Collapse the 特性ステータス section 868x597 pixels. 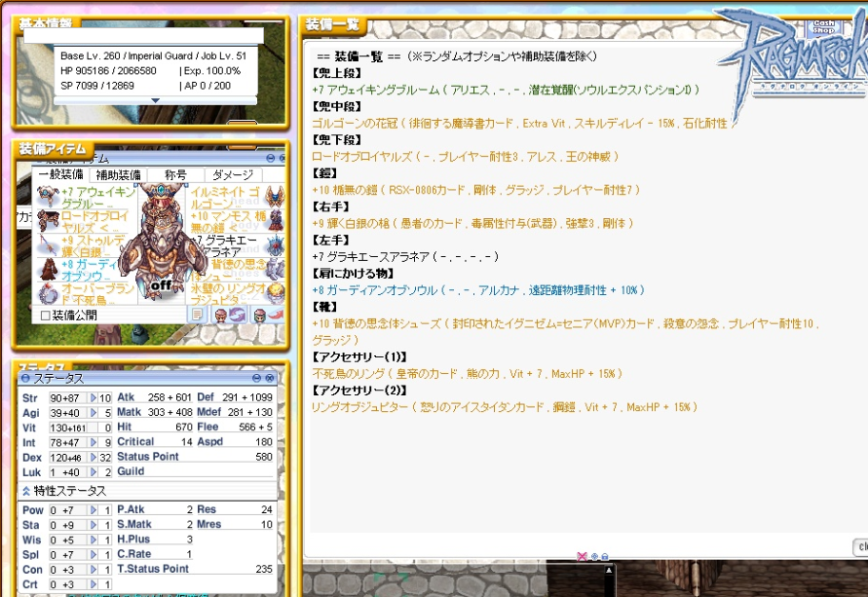[x=25, y=491]
